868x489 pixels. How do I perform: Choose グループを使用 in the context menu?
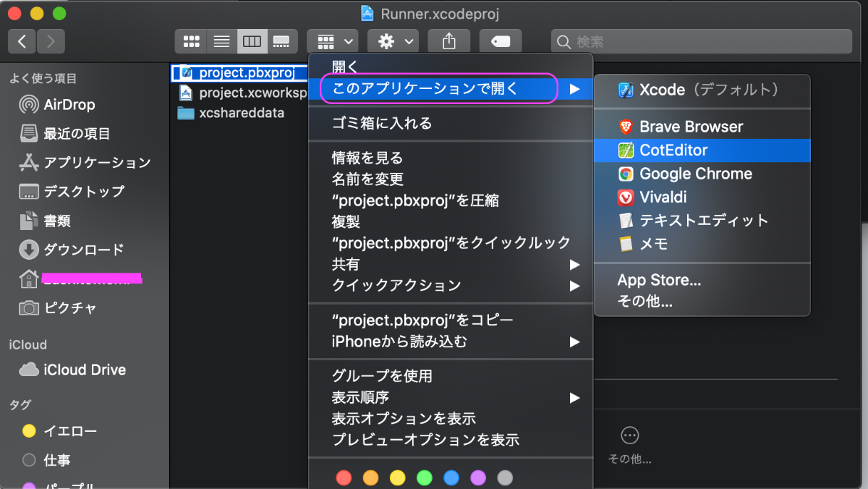451,376
